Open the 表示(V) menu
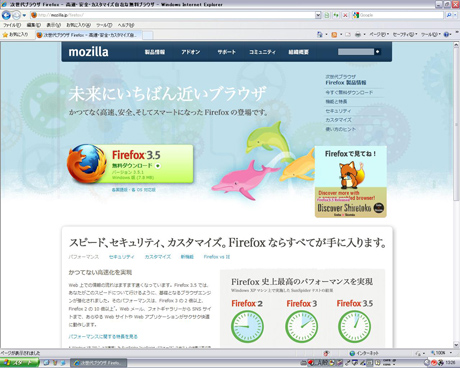 coord(53,25)
